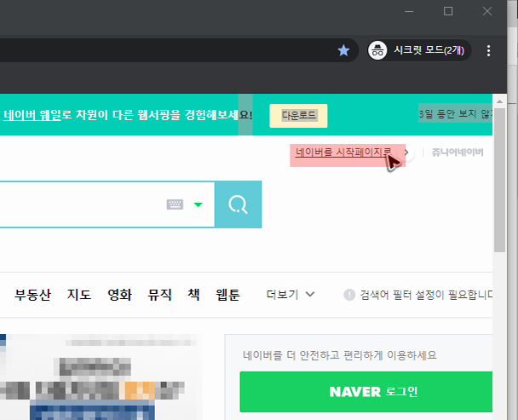Click the green NAVER 로그인 button
This screenshot has height=420, width=518.
click(x=366, y=392)
